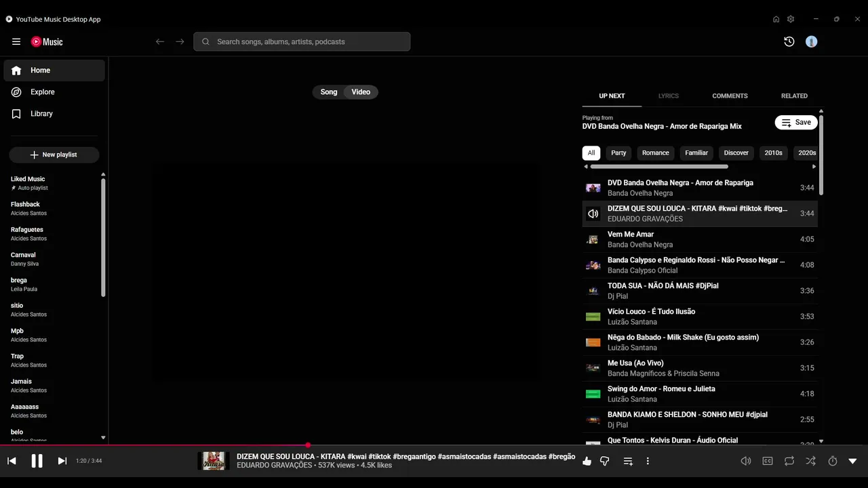The image size is (868, 488).
Task: Go forward with the right arrow
Action: pos(180,41)
